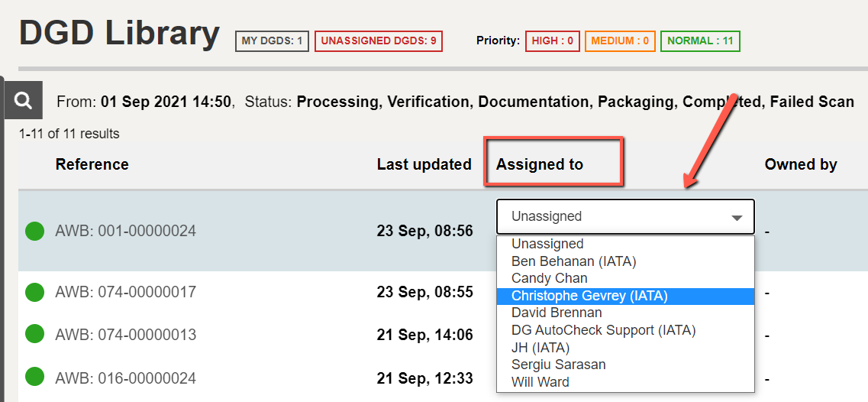Click green status dot for AWB 074-00000017

point(34,292)
